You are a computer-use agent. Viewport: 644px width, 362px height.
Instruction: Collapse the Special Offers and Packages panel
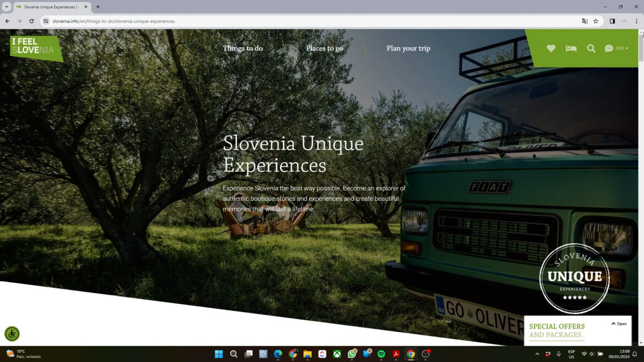tap(618, 323)
